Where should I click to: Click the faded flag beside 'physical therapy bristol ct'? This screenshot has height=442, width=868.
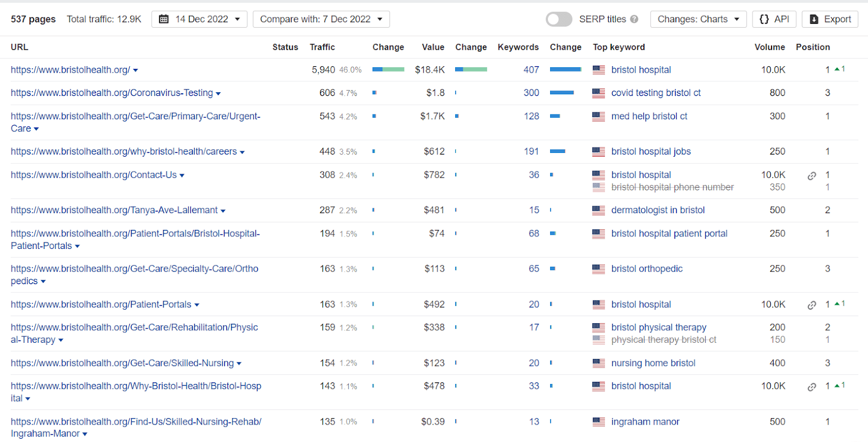click(x=599, y=339)
